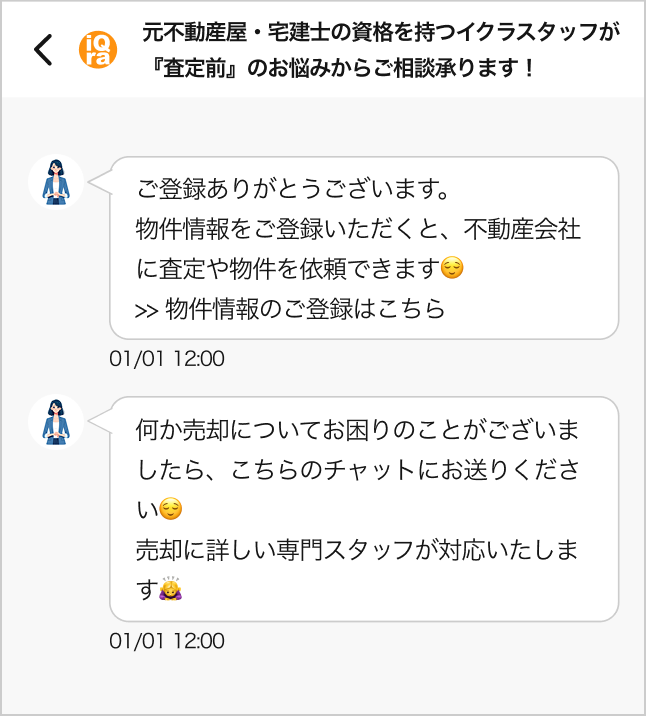The image size is (646, 716).
Task: Click the bowing person emoji after 対応いたします
Action: tap(172, 590)
